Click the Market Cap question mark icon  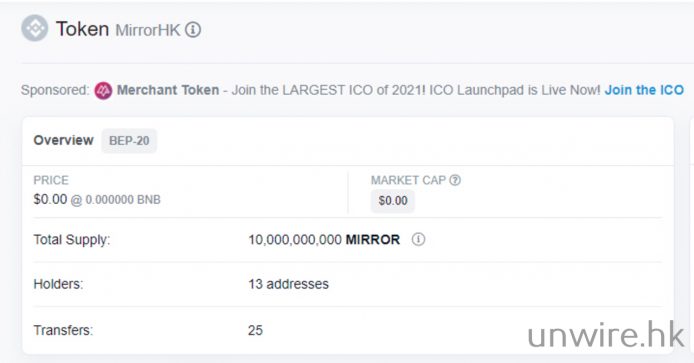click(x=455, y=180)
